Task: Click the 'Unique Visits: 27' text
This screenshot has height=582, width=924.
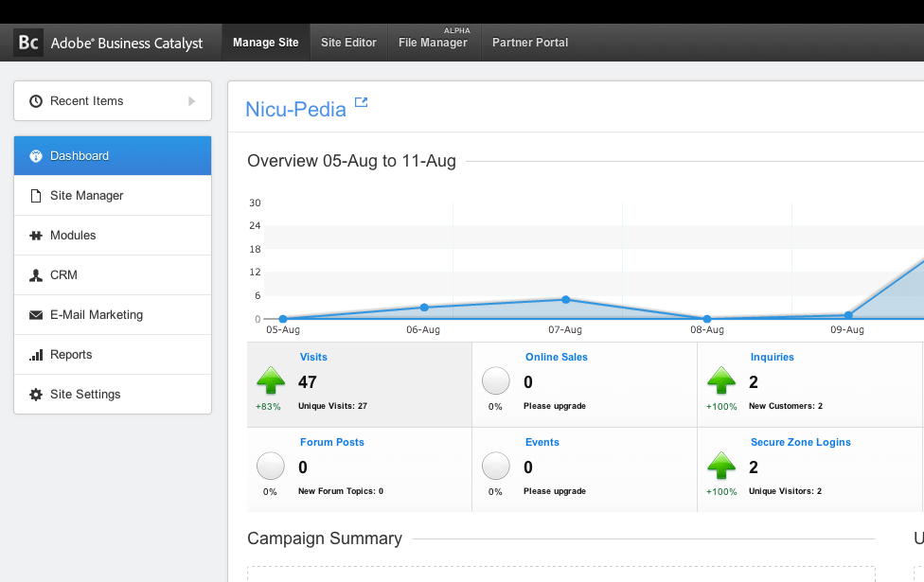Action: pyautogui.click(x=332, y=406)
